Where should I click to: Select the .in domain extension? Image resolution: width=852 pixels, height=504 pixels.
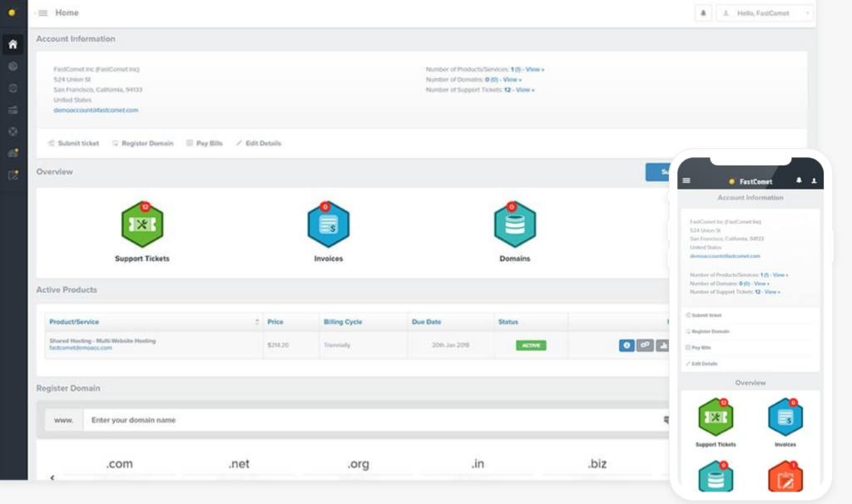click(478, 464)
